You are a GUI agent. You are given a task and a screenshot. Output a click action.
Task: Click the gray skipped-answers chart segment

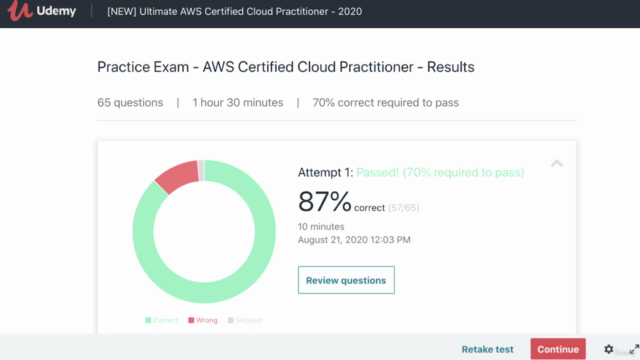tap(201, 170)
